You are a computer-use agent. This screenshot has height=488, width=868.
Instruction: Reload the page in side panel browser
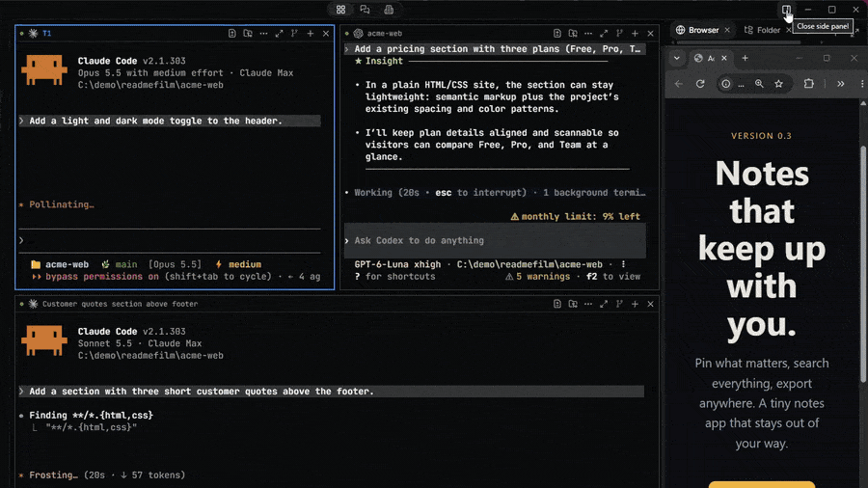pos(700,84)
